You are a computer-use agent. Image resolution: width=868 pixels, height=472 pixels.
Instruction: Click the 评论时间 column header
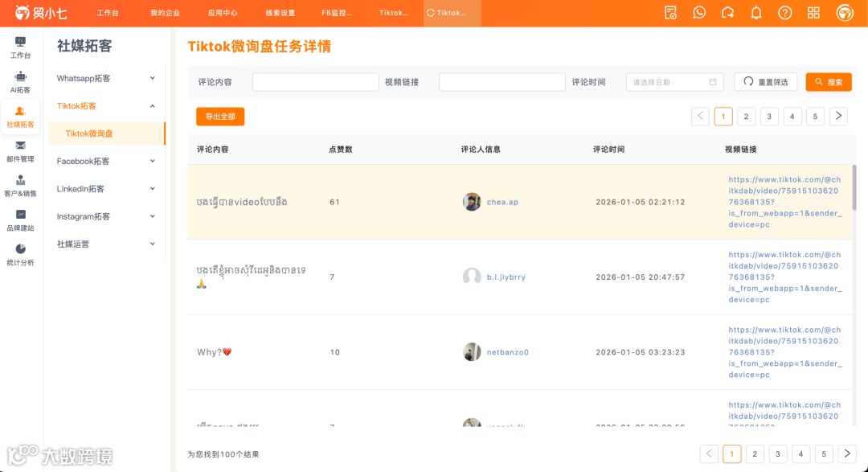pyautogui.click(x=609, y=150)
